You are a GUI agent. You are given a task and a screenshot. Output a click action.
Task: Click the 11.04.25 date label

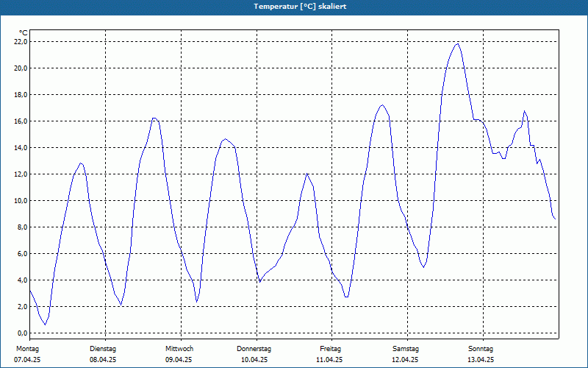(329, 360)
